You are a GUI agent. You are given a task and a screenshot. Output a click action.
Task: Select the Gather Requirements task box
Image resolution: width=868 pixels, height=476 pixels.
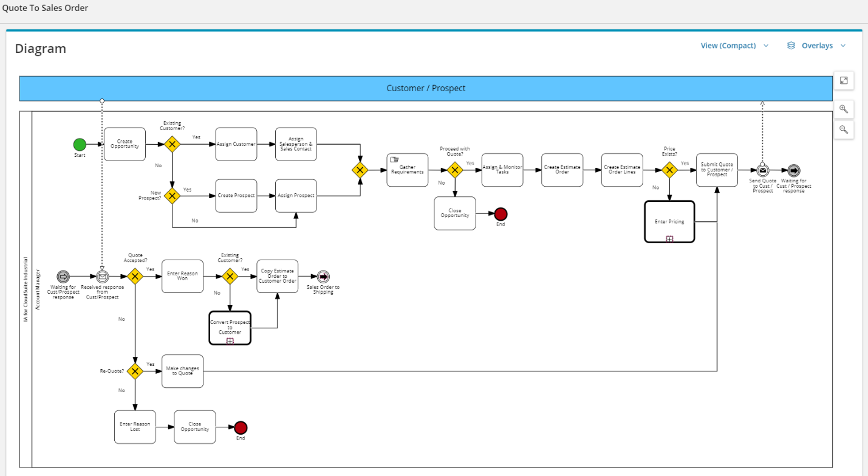click(408, 170)
